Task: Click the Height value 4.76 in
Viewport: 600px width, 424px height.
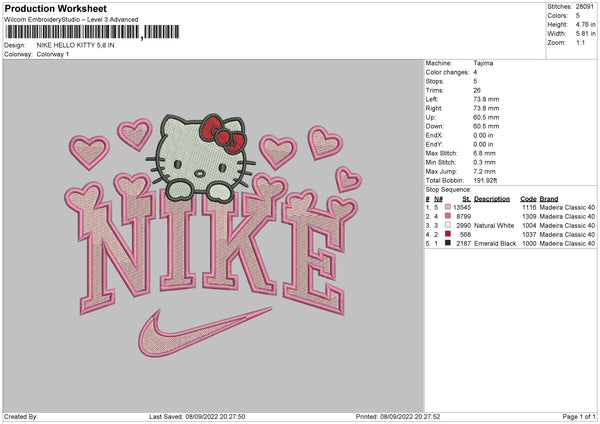Action: click(585, 24)
